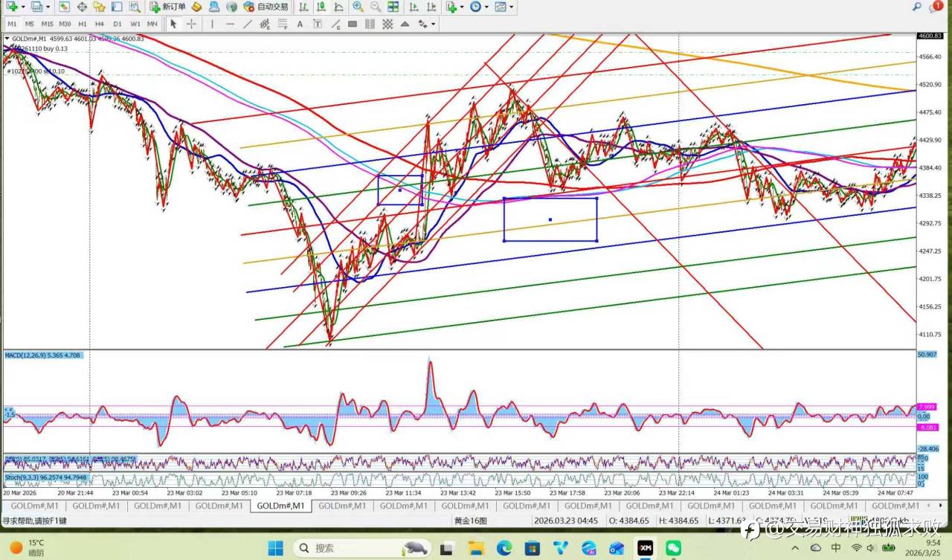The width and height of the screenshot is (952, 560).
Task: Click the 新订单 (New Order) button
Action: coord(167,7)
